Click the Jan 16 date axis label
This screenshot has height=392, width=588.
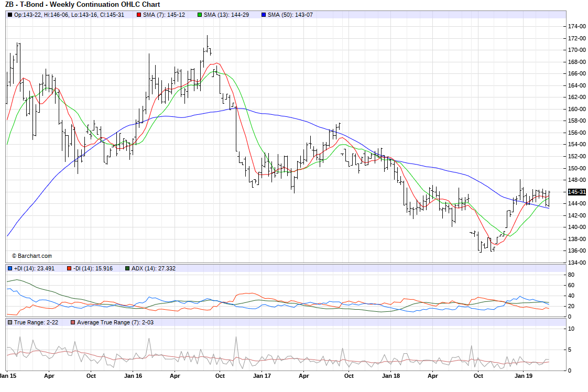pyautogui.click(x=133, y=376)
